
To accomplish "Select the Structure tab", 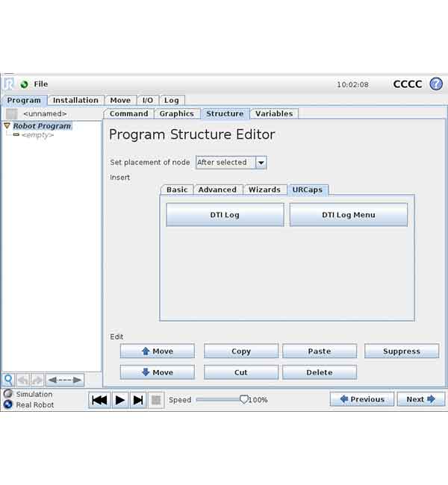I will pos(225,113).
